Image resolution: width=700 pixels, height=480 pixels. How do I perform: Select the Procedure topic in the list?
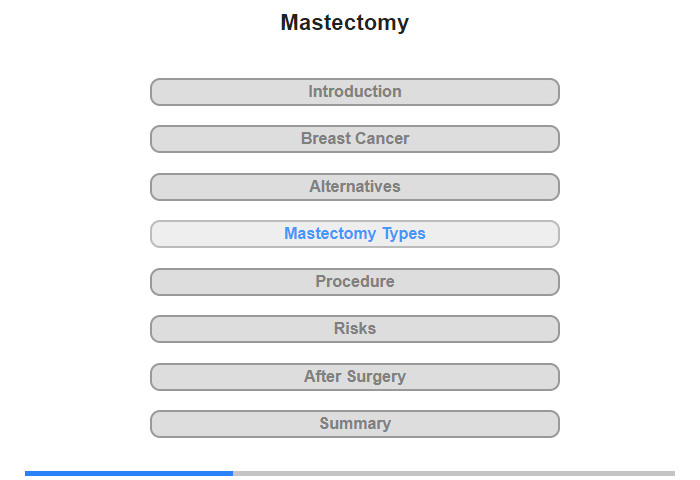point(354,282)
